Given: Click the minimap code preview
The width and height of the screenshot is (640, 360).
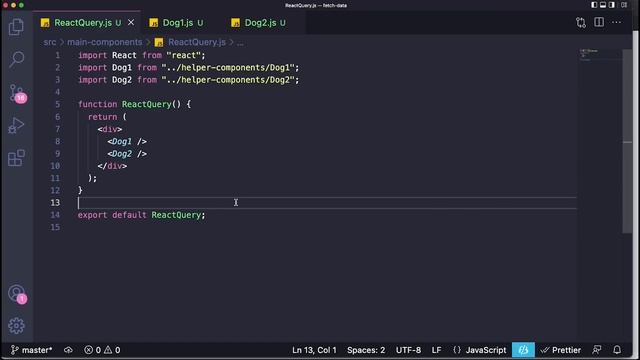Looking at the screenshot, I should pos(589,55).
